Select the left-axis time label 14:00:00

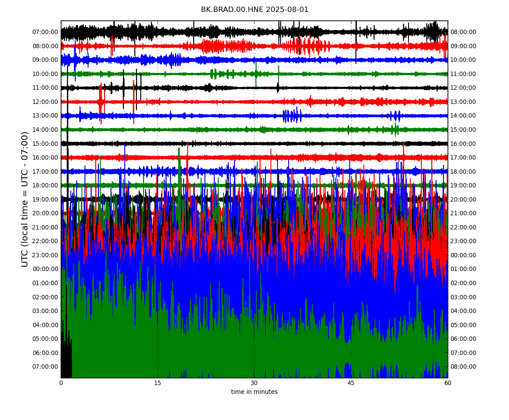[46, 130]
